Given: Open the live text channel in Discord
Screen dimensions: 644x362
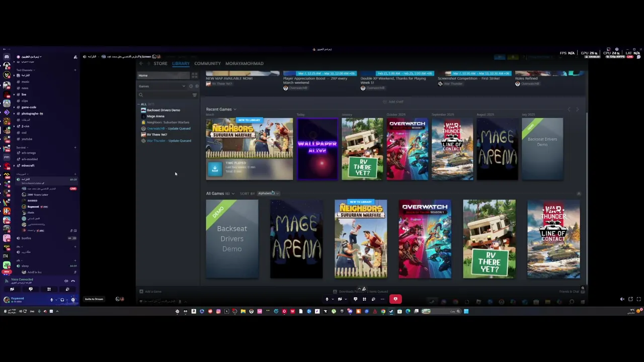Looking at the screenshot, I should (x=24, y=95).
